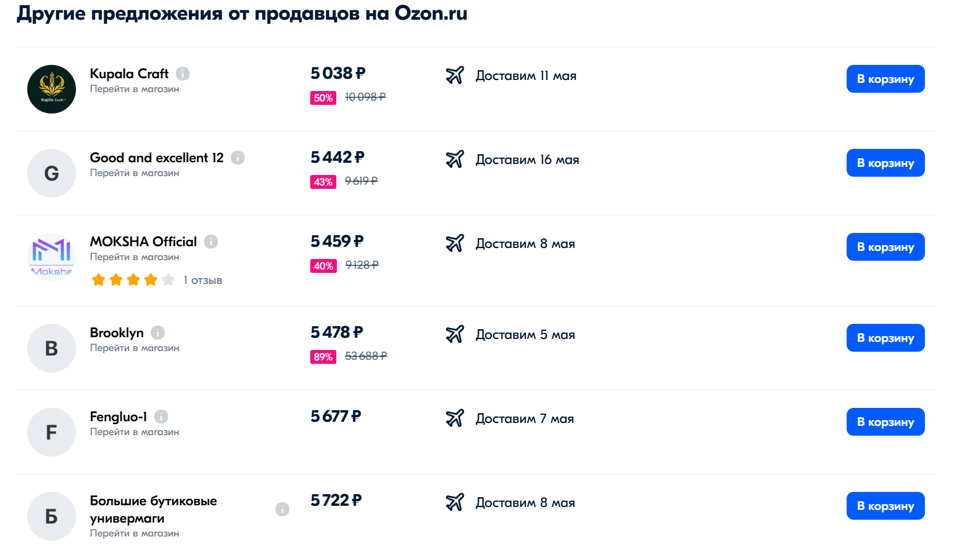
Task: Click the info icon beside Brooklyn seller
Action: [158, 333]
